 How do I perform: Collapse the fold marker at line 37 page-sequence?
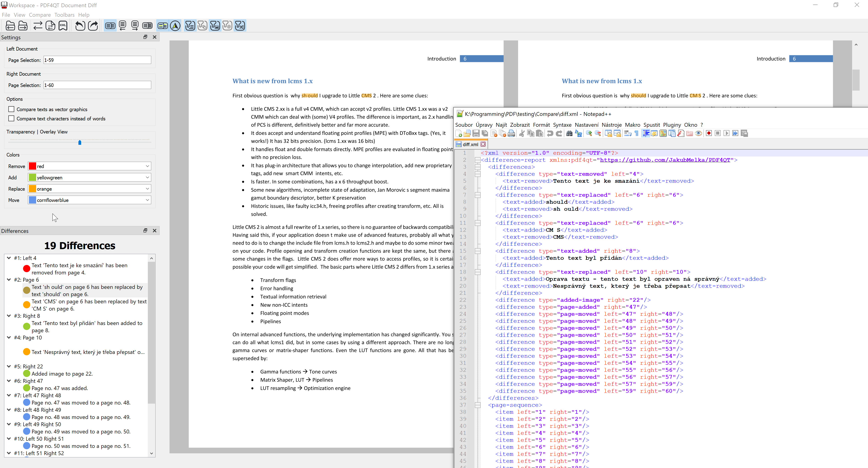pos(478,405)
